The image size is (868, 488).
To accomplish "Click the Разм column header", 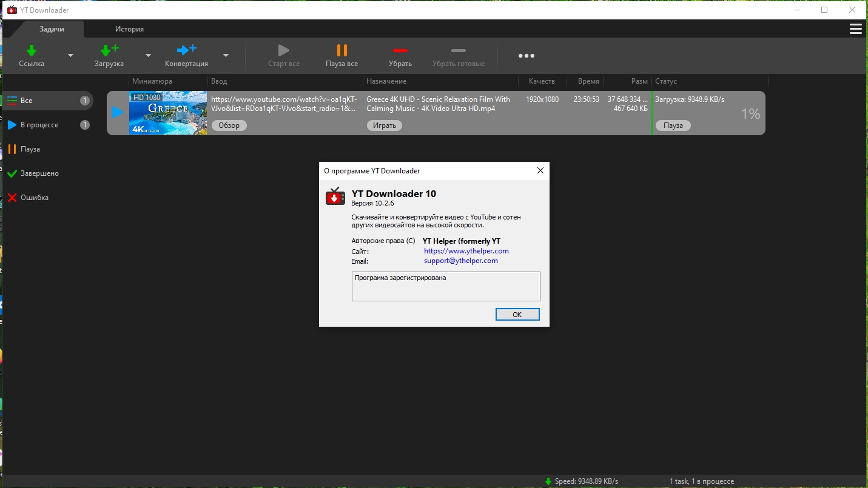I will click(639, 81).
